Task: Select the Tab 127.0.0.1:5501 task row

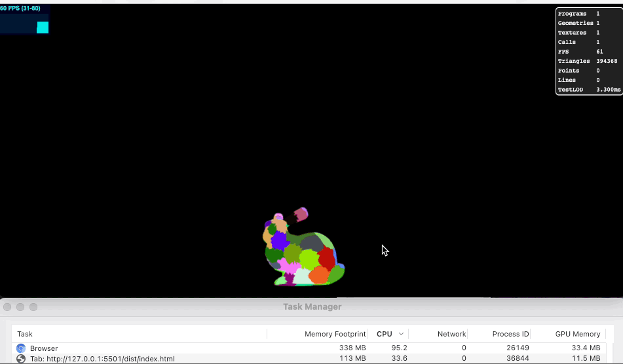Action: point(309,359)
